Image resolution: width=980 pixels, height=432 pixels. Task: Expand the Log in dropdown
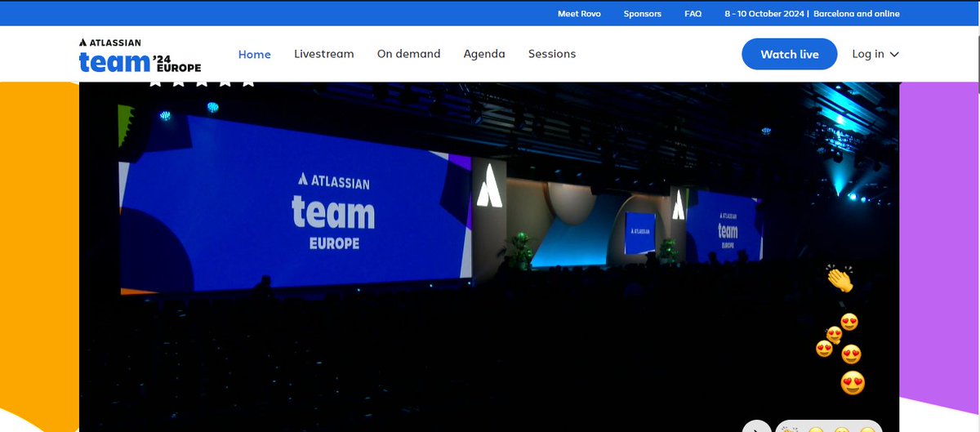(875, 54)
